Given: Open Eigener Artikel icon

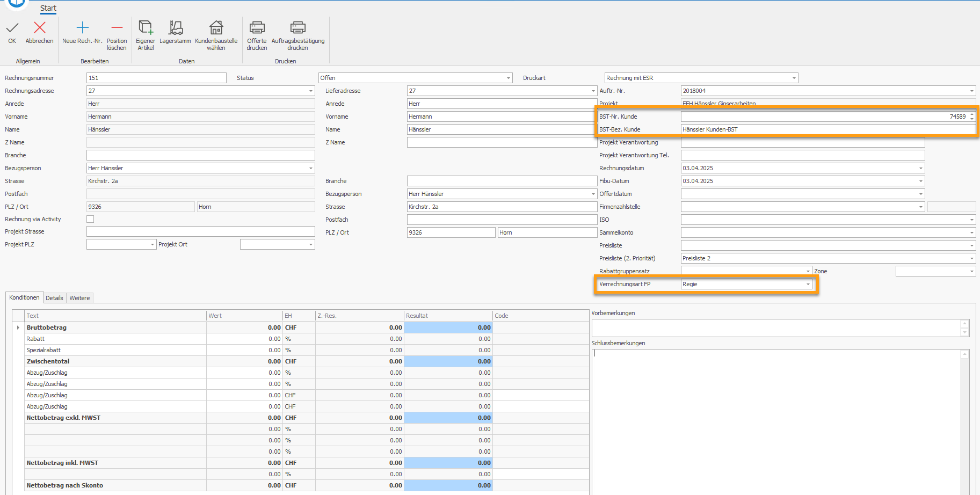Looking at the screenshot, I should [146, 27].
